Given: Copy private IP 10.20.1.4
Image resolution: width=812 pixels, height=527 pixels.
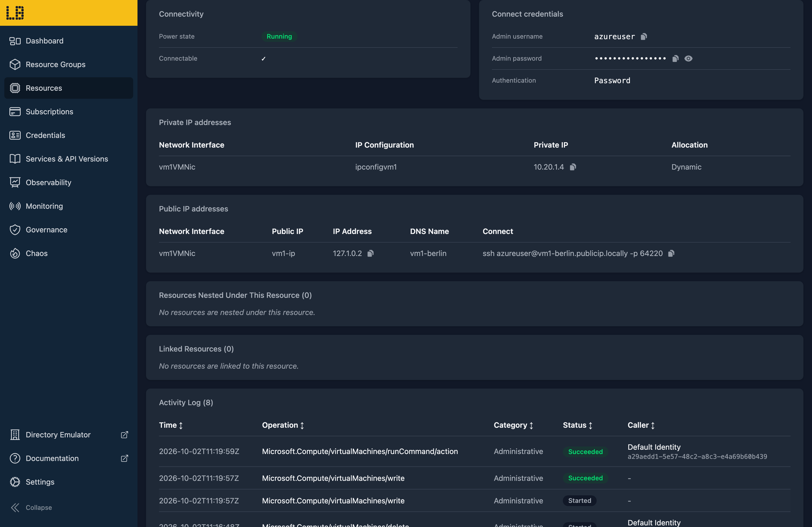Looking at the screenshot, I should point(573,167).
